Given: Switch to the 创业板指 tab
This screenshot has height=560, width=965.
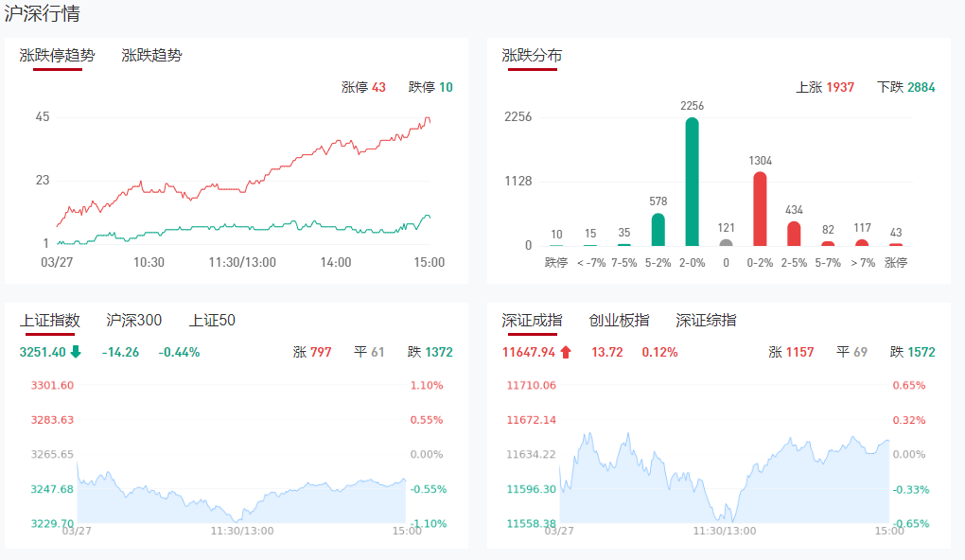Looking at the screenshot, I should pos(619,321).
